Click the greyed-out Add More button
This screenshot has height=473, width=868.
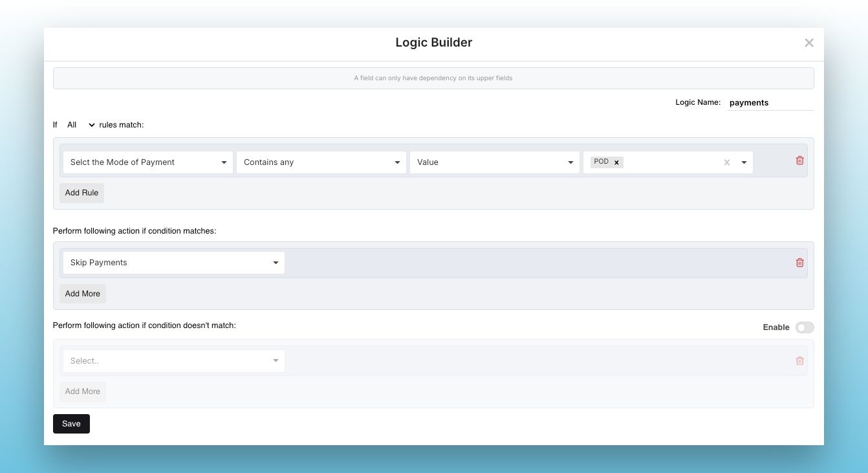[x=82, y=391]
